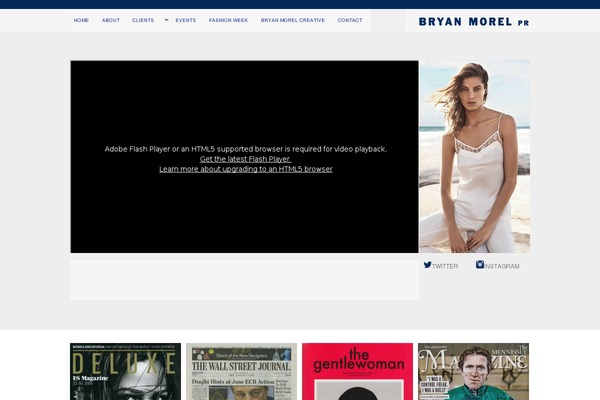Select Clients in the navigation bar
The width and height of the screenshot is (600, 400).
[x=143, y=20]
